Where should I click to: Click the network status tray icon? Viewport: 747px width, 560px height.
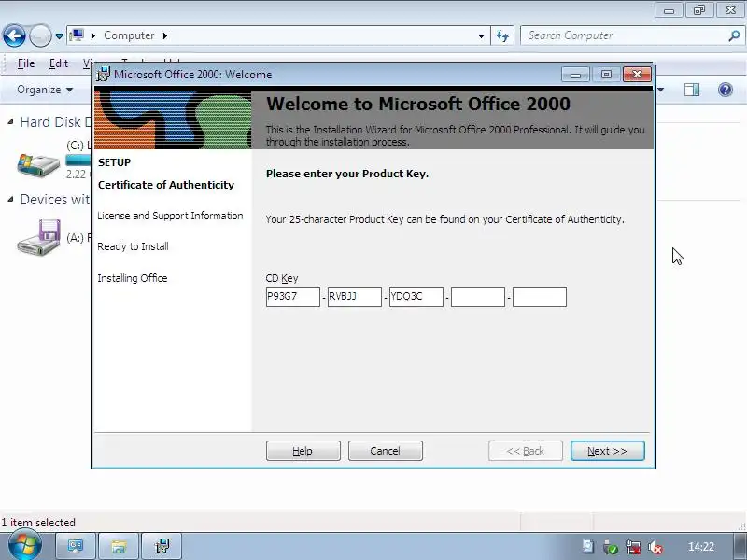[633, 547]
